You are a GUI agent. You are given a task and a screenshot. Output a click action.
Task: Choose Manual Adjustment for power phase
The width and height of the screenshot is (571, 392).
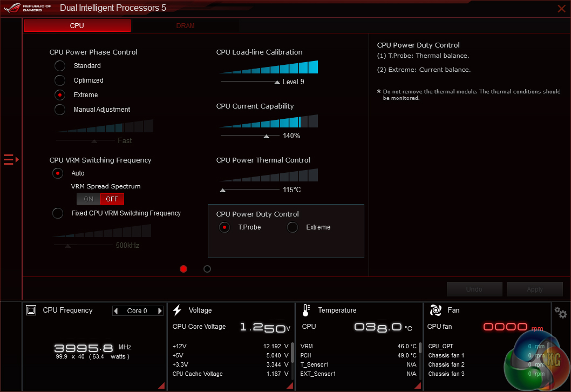pyautogui.click(x=60, y=109)
